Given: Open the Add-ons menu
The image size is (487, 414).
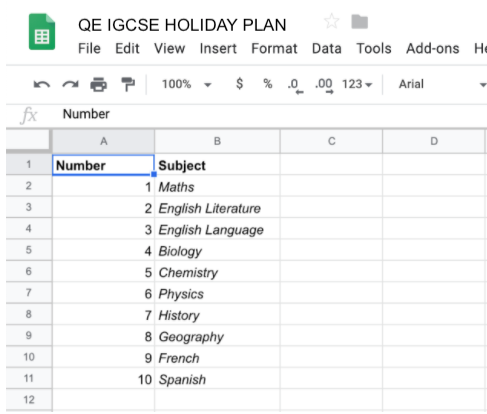Looking at the screenshot, I should pyautogui.click(x=432, y=49).
